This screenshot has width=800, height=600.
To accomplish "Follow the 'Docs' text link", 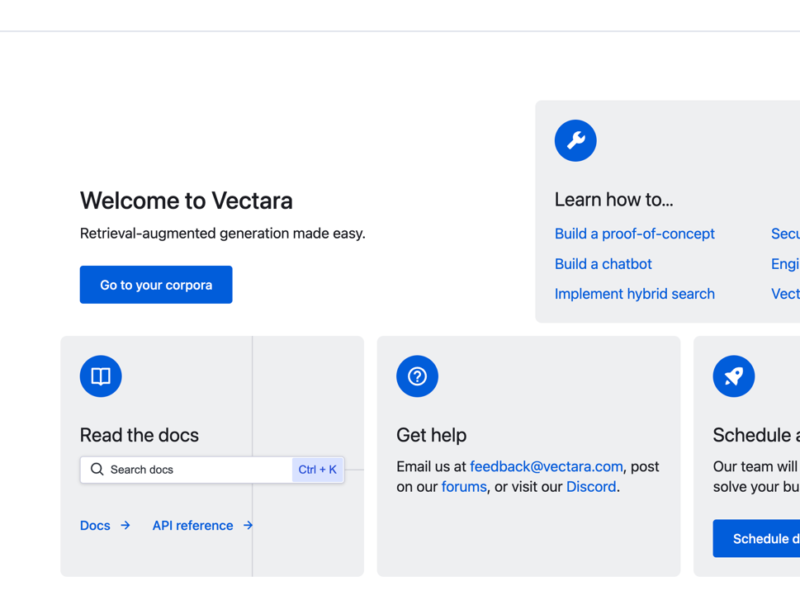I will 94,525.
